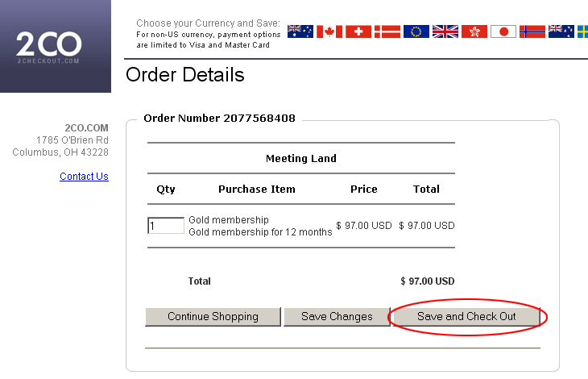588x379 pixels.
Task: Choose the Canadian flag currency
Action: pyautogui.click(x=329, y=31)
